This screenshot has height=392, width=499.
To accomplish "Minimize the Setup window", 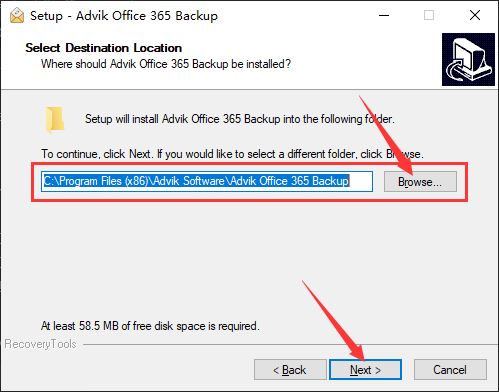I will (x=384, y=15).
